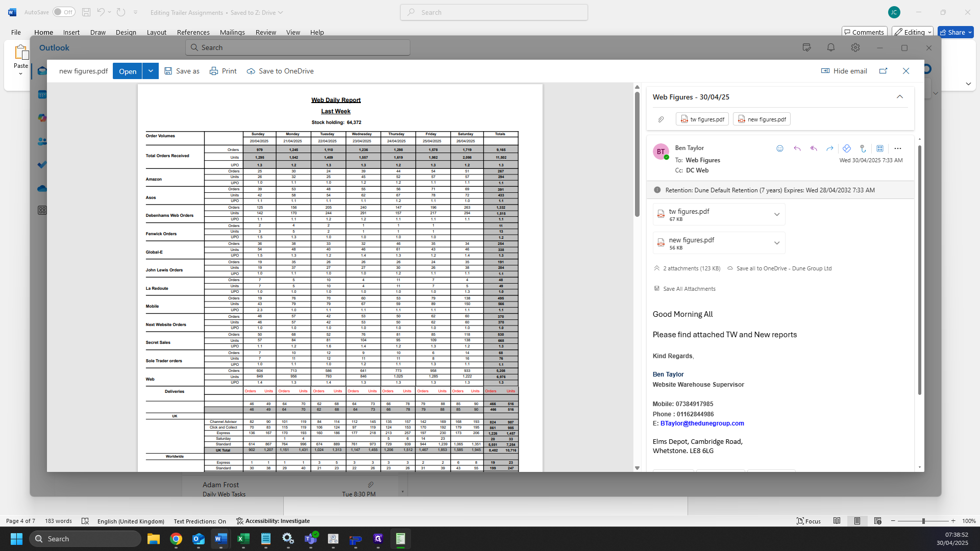This screenshot has height=551, width=980.
Task: Customize Quick Access Toolbar dropdown
Action: pos(136,12)
